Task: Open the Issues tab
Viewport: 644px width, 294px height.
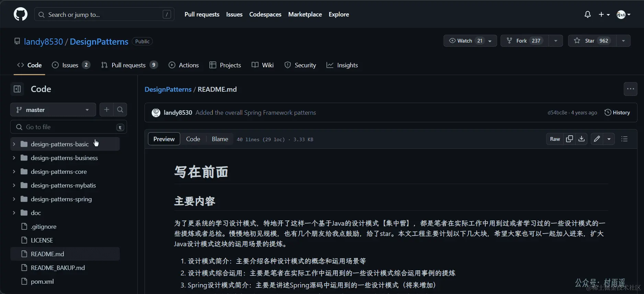Action: tap(71, 65)
